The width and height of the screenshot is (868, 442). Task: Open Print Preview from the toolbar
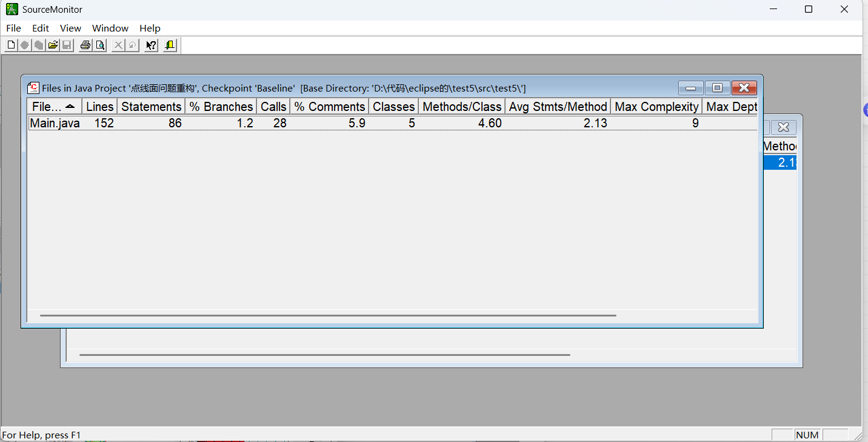(100, 45)
